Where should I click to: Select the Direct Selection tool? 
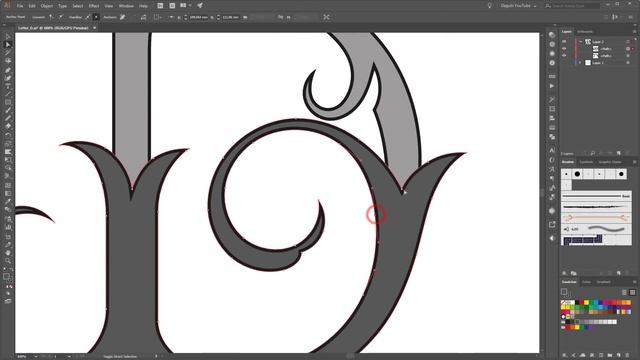coord(8,44)
